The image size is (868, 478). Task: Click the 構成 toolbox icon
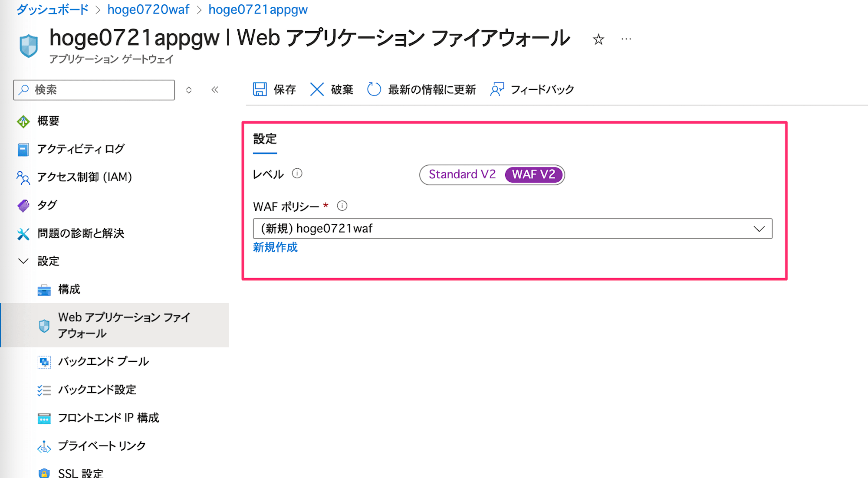pos(44,290)
